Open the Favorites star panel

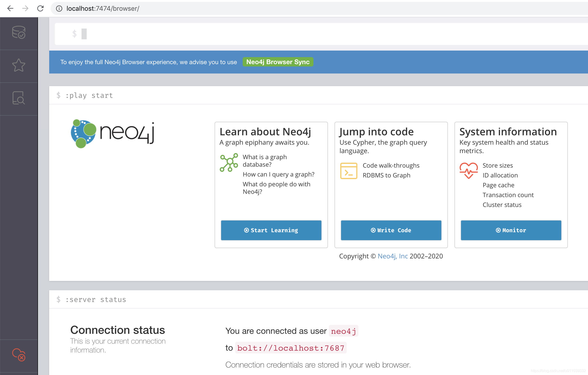coord(19,65)
